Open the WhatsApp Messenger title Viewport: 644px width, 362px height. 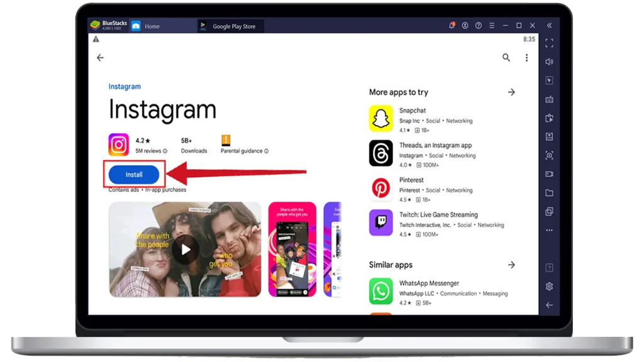coord(429,283)
